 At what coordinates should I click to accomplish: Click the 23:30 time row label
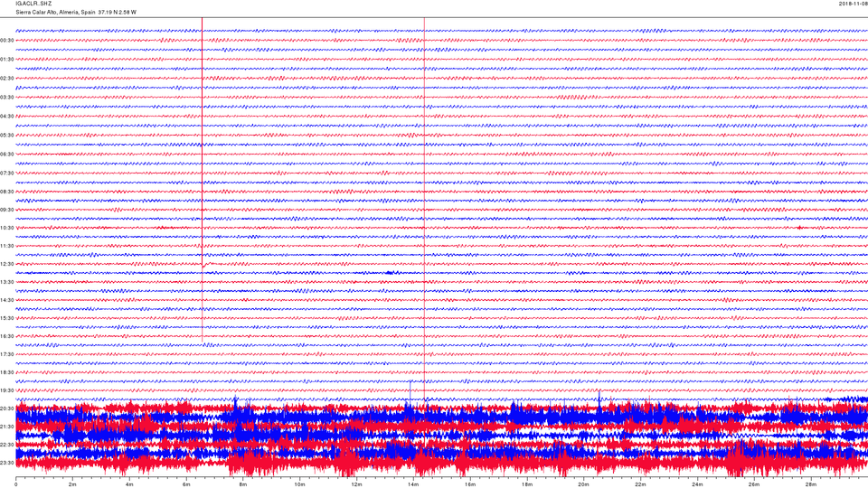tap(6, 463)
